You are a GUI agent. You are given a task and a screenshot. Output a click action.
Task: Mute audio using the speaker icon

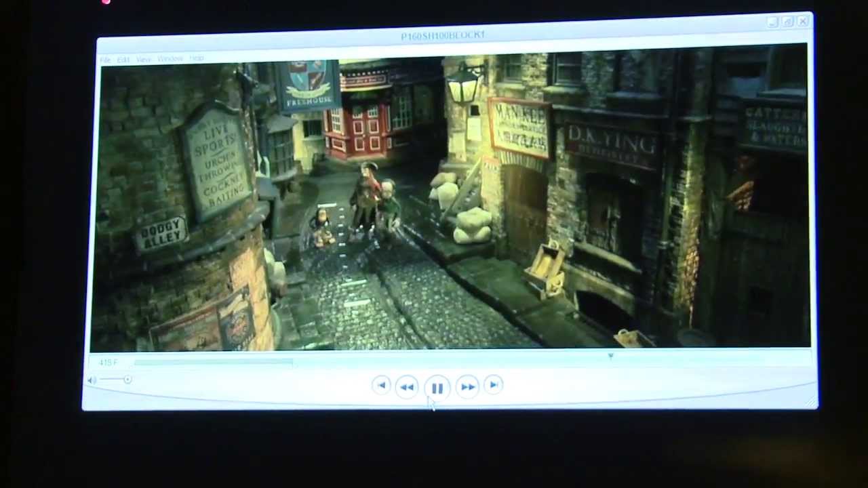92,380
